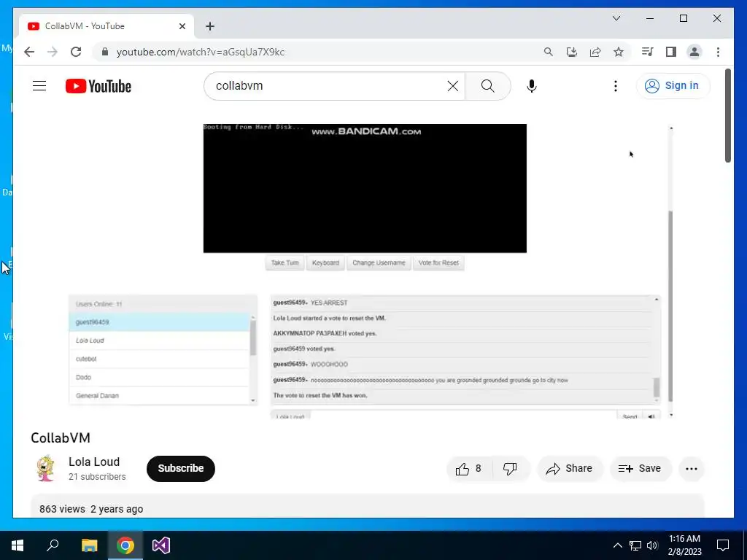Like the video thumbs up

point(469,469)
